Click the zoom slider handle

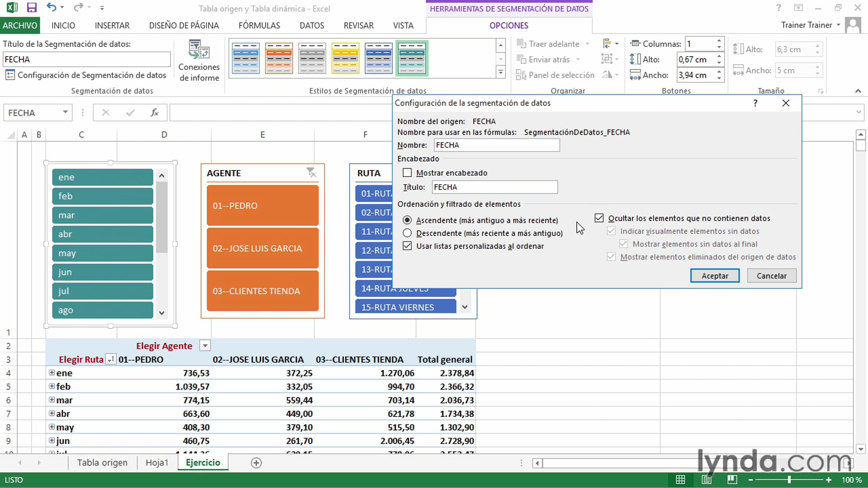(789, 480)
